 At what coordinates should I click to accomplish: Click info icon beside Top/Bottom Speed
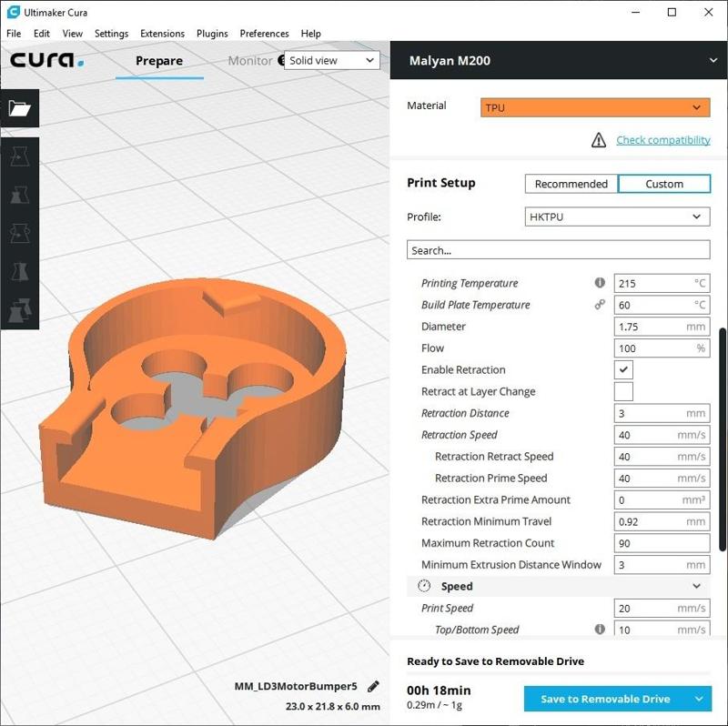tap(600, 629)
